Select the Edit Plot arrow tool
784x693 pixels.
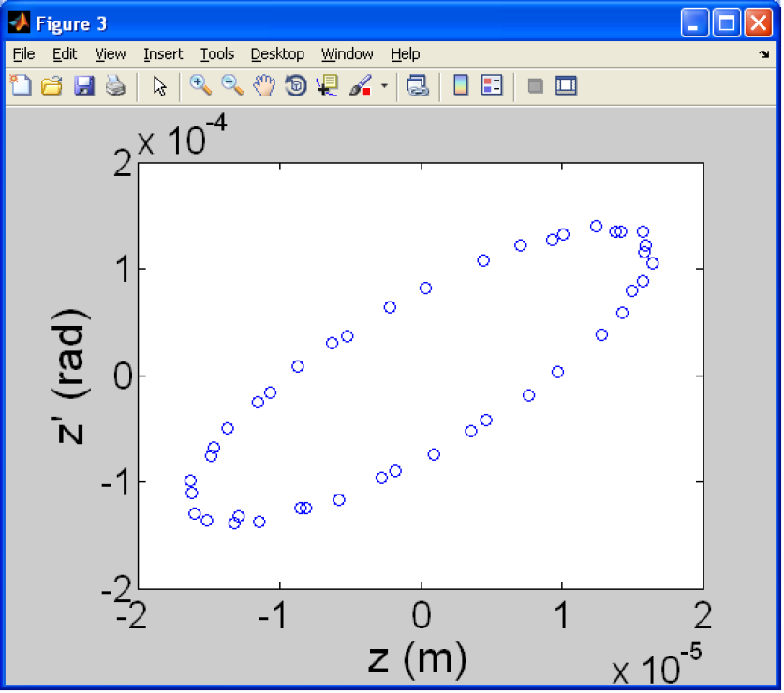[x=159, y=85]
